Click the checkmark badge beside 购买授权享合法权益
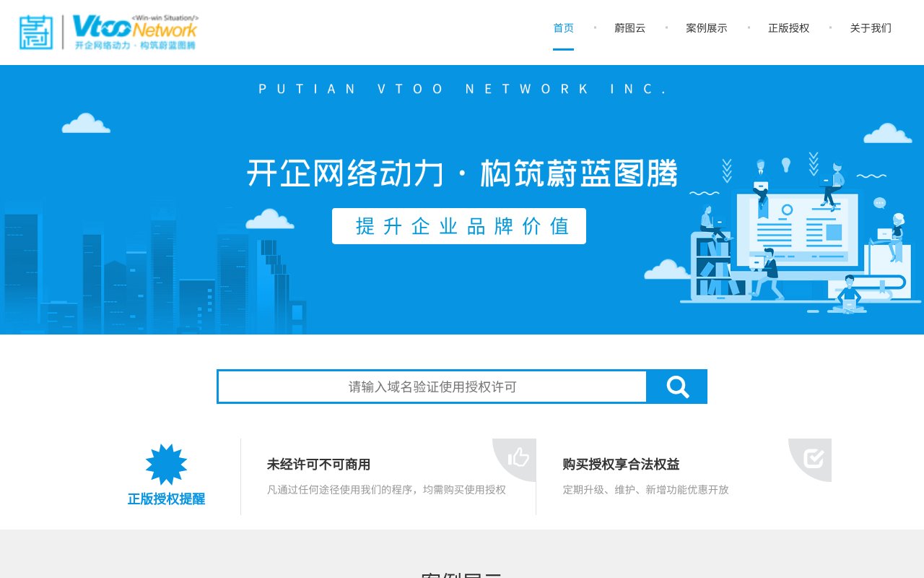This screenshot has width=924, height=578. (x=813, y=458)
